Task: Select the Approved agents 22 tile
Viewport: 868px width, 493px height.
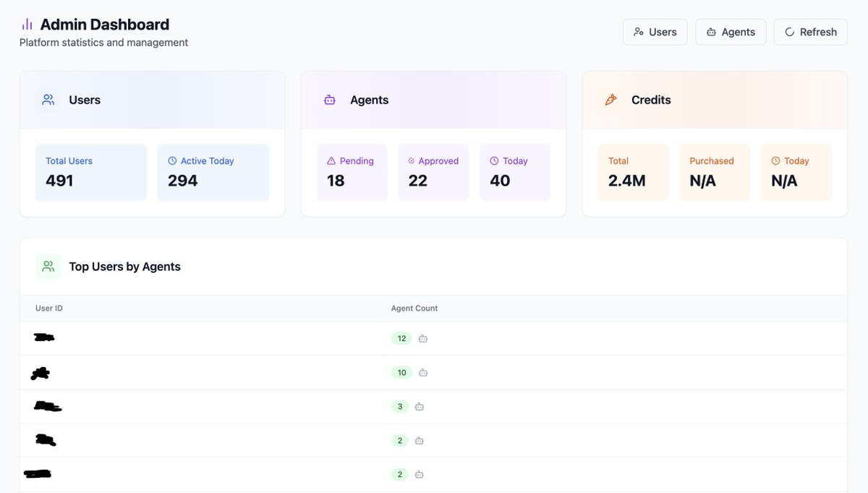Action: (433, 172)
